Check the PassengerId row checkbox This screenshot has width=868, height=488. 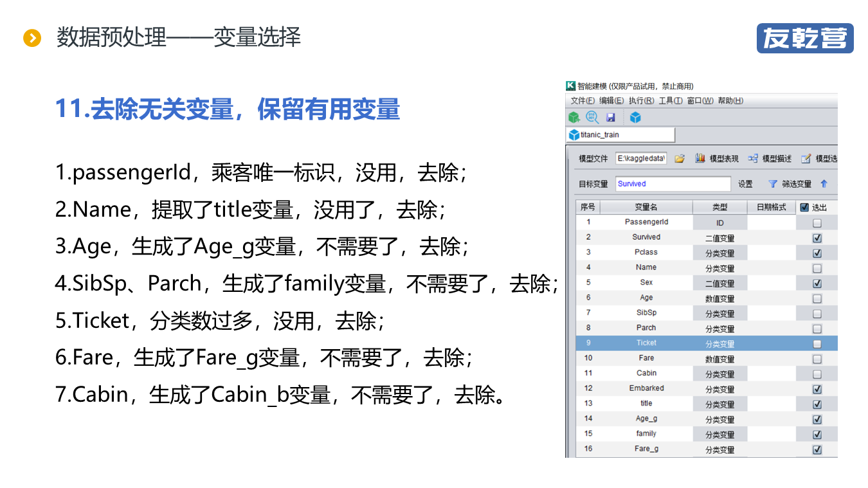[817, 222]
